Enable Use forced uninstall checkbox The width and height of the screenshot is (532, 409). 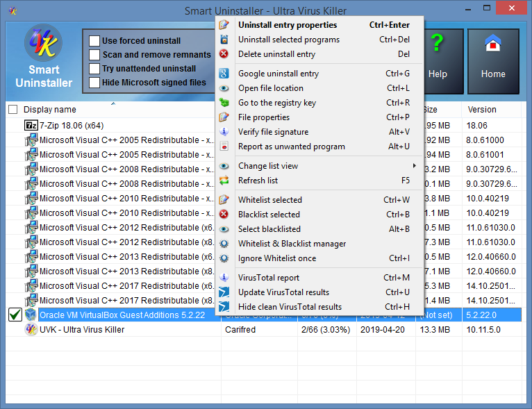pos(94,41)
